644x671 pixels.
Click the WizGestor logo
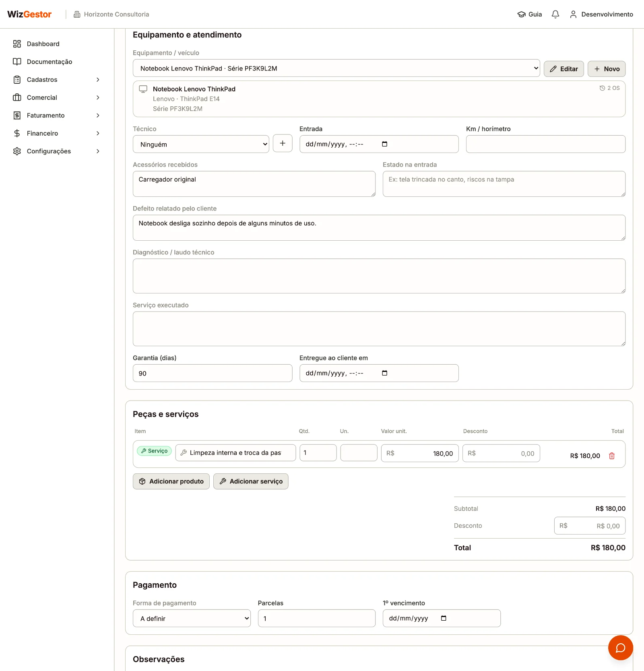[x=29, y=14]
